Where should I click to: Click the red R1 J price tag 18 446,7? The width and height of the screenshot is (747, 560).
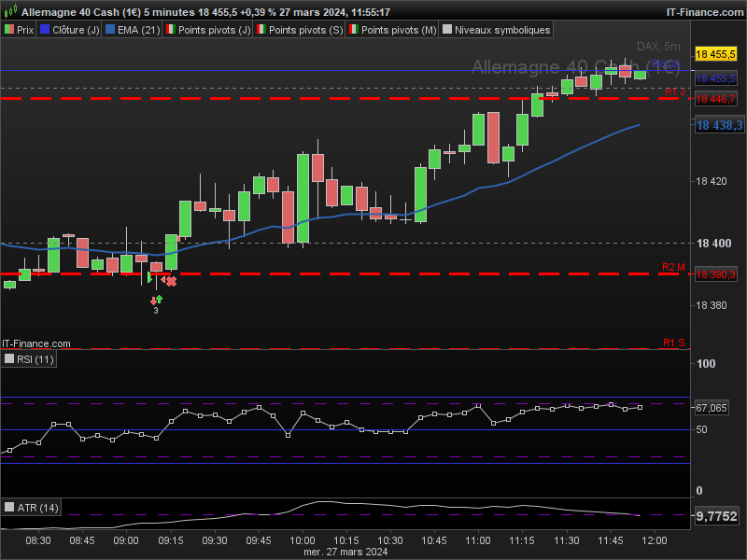point(715,99)
